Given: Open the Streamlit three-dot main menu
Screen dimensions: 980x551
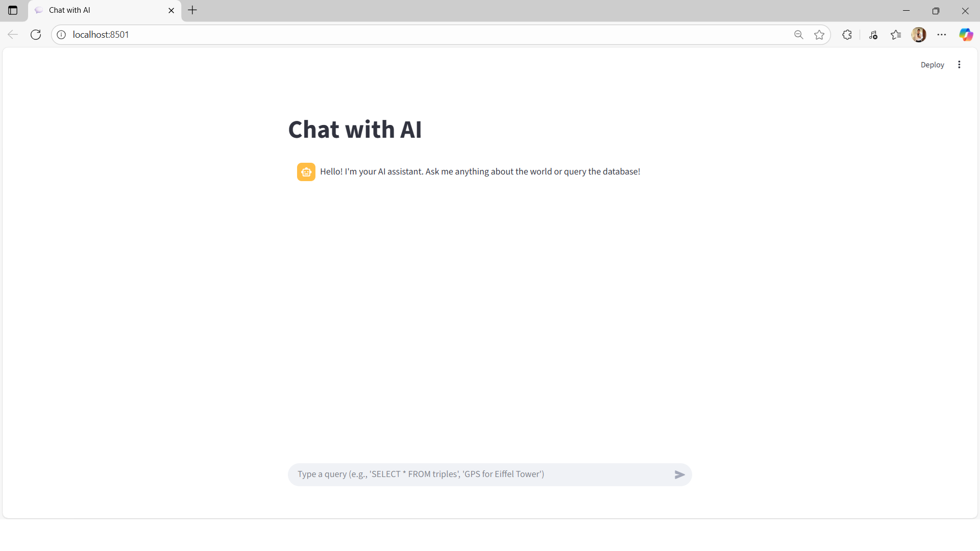Looking at the screenshot, I should [959, 65].
